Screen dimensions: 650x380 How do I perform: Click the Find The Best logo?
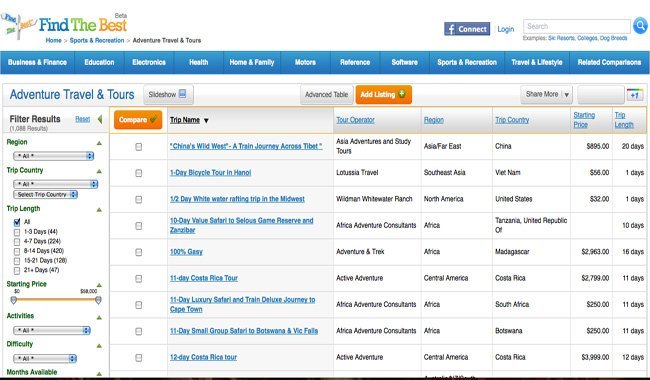click(64, 25)
